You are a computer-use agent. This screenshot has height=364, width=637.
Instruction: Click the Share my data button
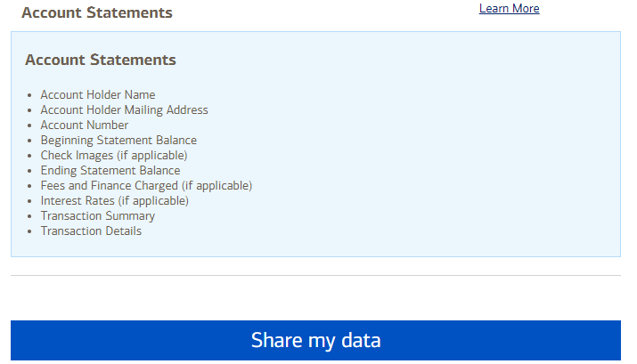point(315,340)
